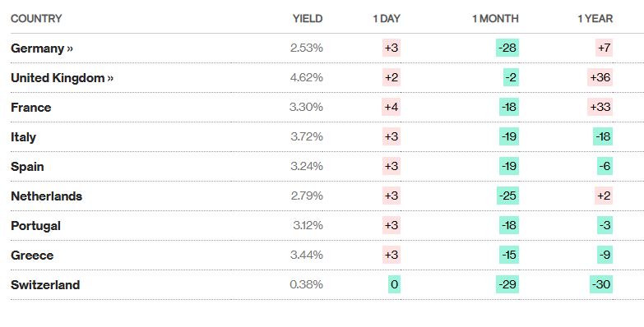The width and height of the screenshot is (644, 327).
Task: Select the Greece country name
Action: click(32, 256)
